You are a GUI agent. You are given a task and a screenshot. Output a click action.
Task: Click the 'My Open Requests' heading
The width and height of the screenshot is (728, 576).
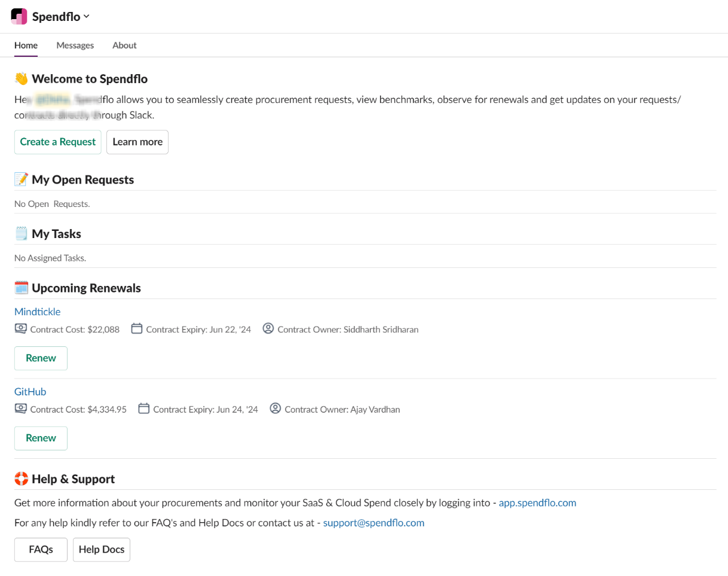point(83,179)
